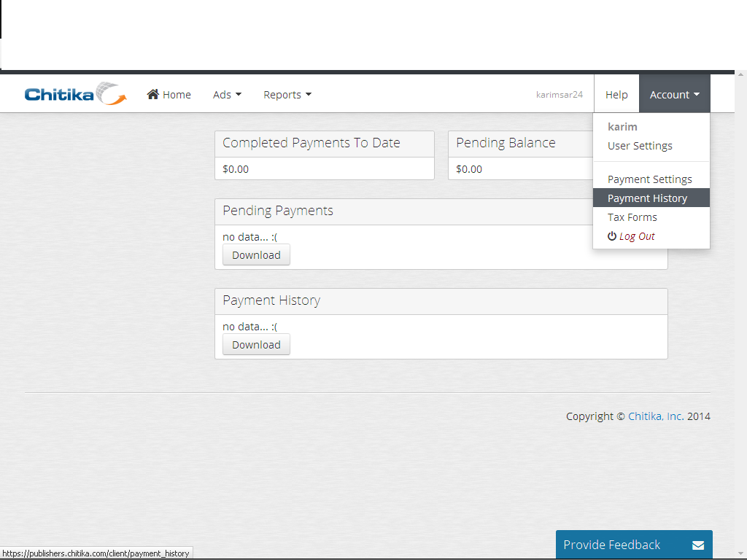
Task: Follow the Chitika, Inc. footer link
Action: 656,416
